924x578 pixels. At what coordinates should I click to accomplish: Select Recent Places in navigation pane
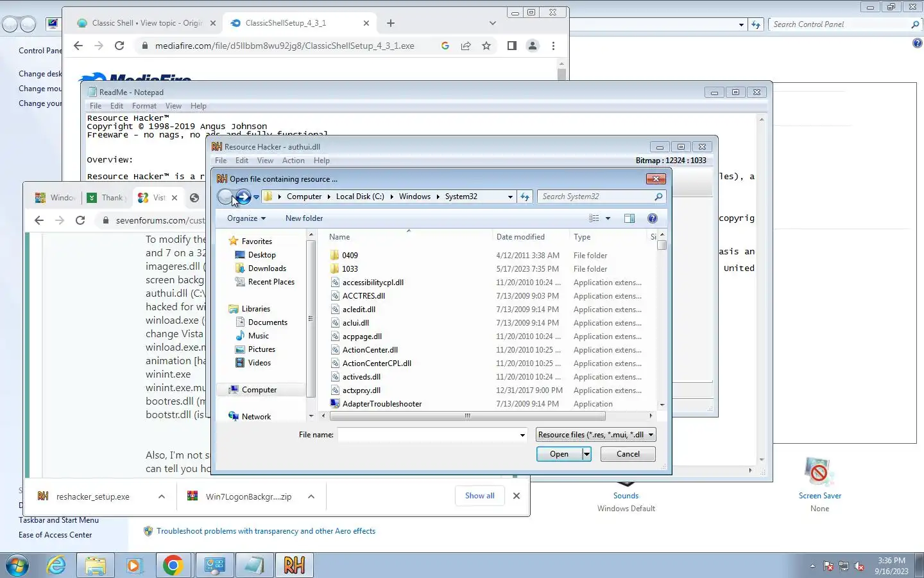(x=271, y=282)
